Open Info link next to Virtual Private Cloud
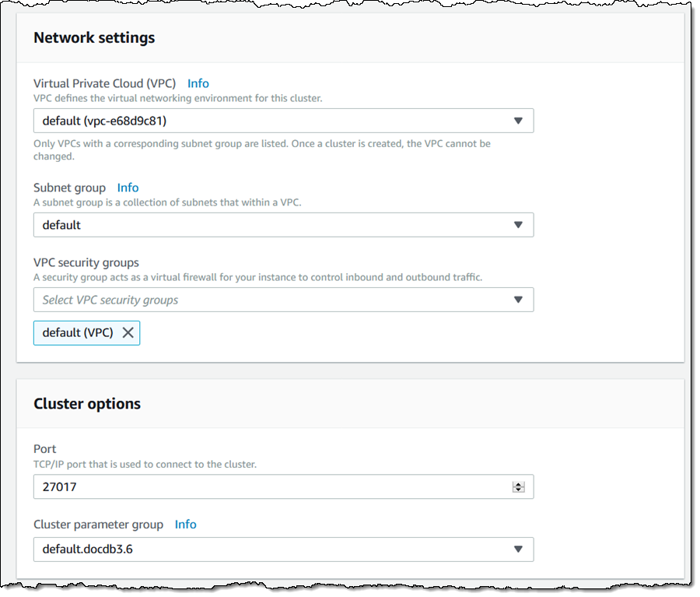 (198, 83)
